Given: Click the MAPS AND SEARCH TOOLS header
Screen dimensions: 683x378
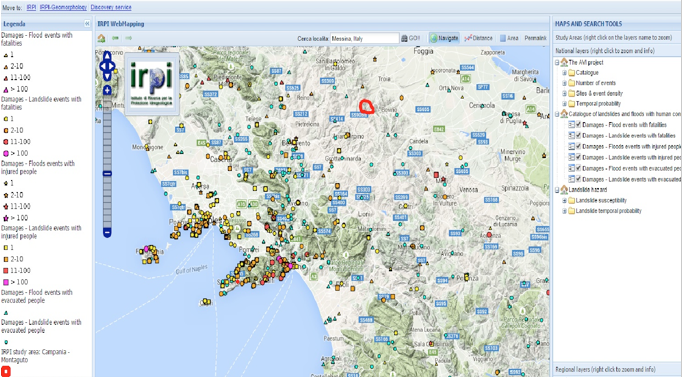Looking at the screenshot, I should (x=588, y=24).
